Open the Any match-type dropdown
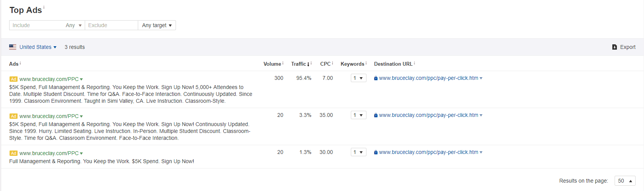 (74, 25)
